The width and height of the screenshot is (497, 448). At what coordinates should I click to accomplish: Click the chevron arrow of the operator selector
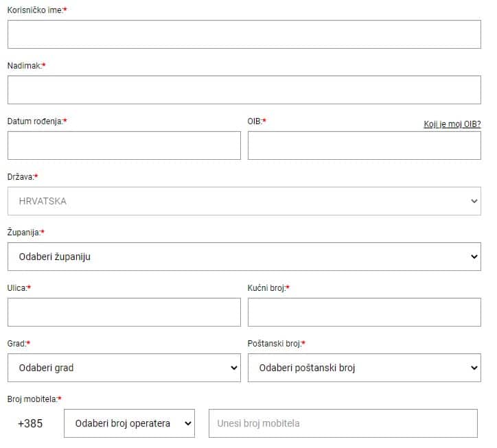click(x=188, y=423)
